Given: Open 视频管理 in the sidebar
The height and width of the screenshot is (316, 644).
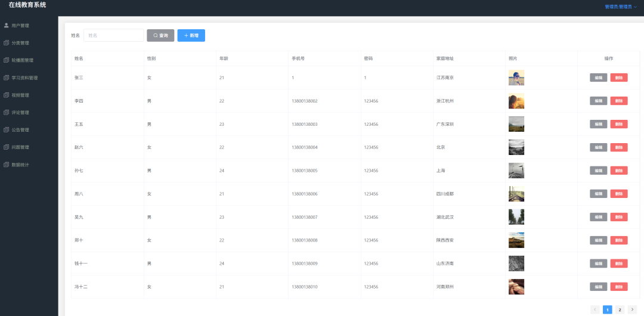Looking at the screenshot, I should 29,95.
